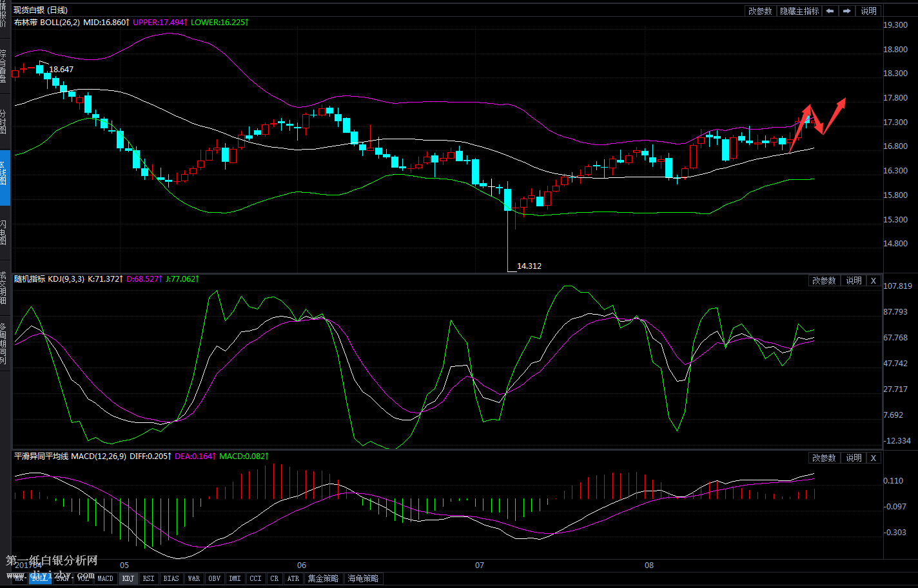Switch to the OBV indicator tab
The height and width of the screenshot is (588, 918).
pyautogui.click(x=214, y=578)
